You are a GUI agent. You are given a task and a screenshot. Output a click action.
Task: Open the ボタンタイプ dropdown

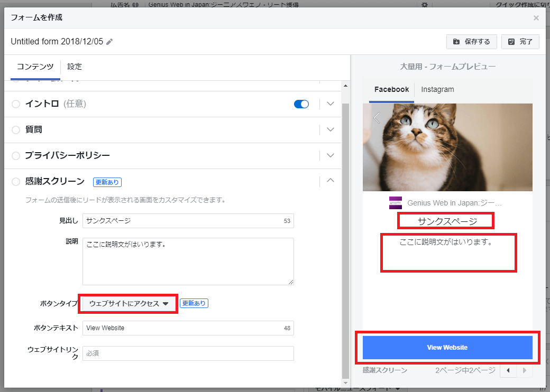coord(129,304)
